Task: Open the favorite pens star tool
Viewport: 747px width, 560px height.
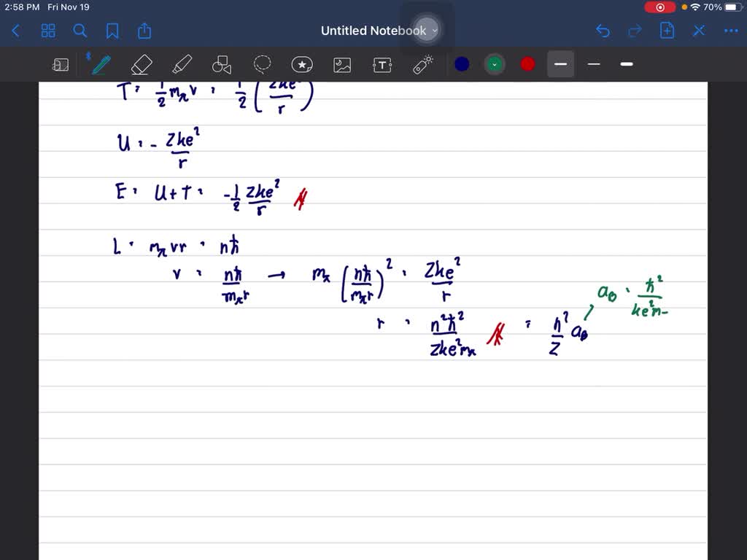Action: pos(301,64)
